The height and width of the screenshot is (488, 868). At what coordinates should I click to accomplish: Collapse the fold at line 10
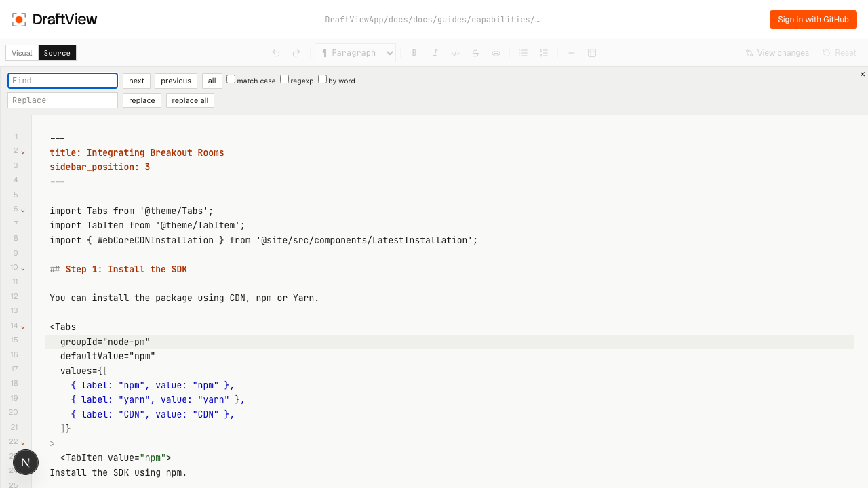[23, 269]
